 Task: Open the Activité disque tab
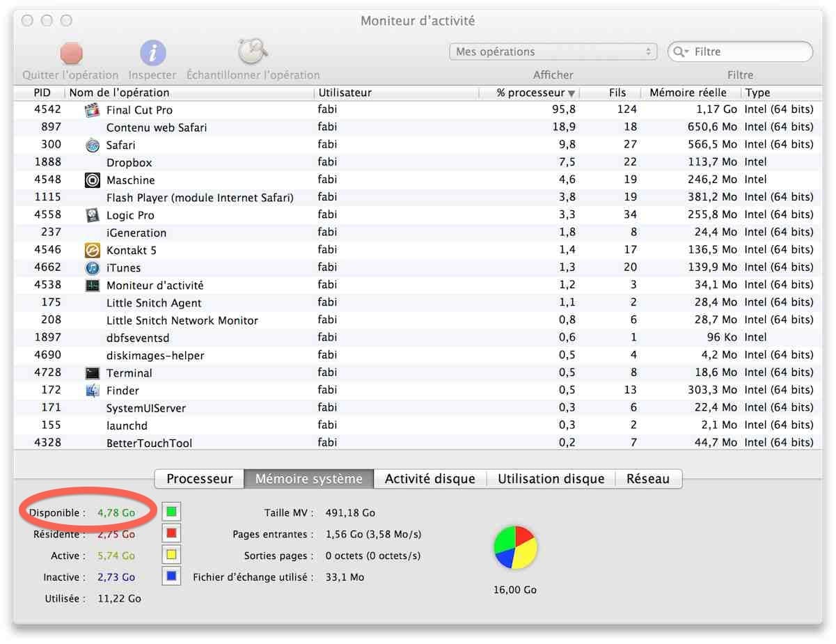430,479
